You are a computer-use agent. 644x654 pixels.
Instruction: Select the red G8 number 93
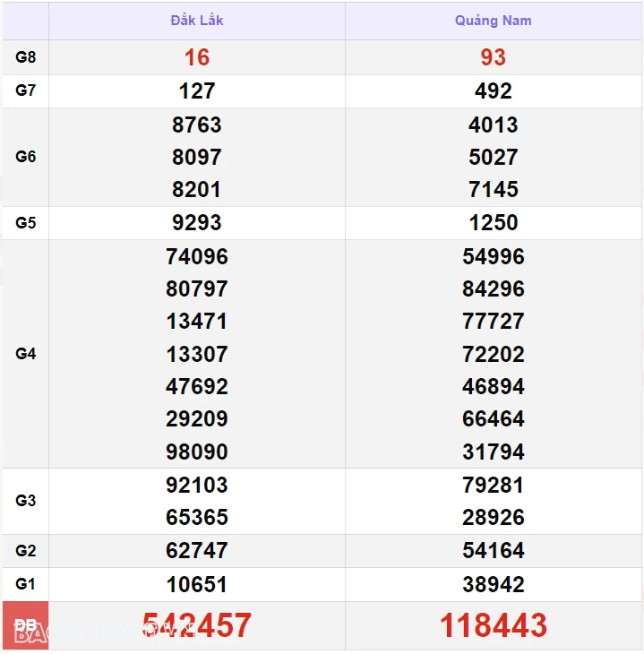click(493, 57)
